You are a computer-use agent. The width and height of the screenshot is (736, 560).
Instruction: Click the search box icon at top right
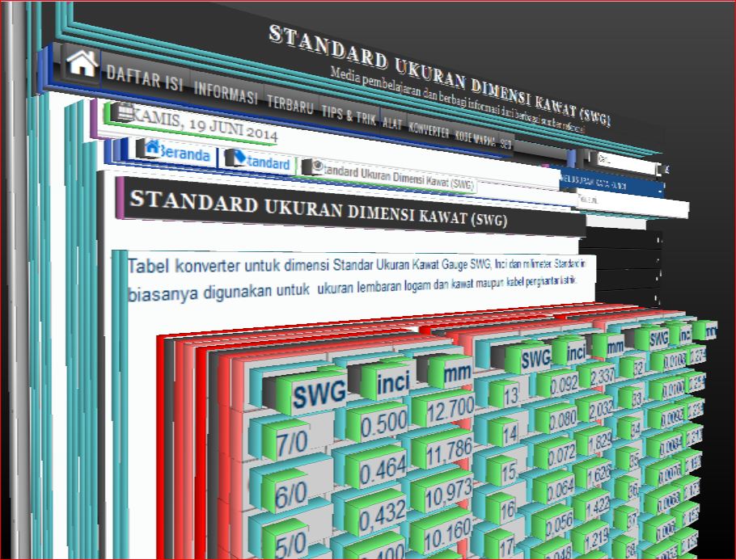603,158
